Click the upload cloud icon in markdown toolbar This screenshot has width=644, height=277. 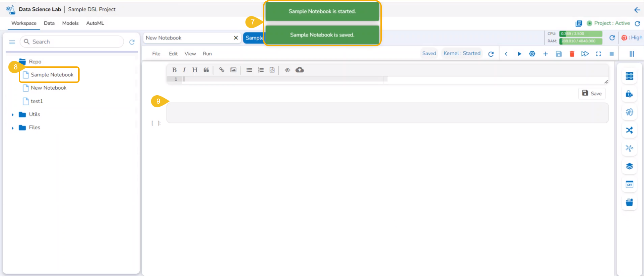tap(300, 70)
